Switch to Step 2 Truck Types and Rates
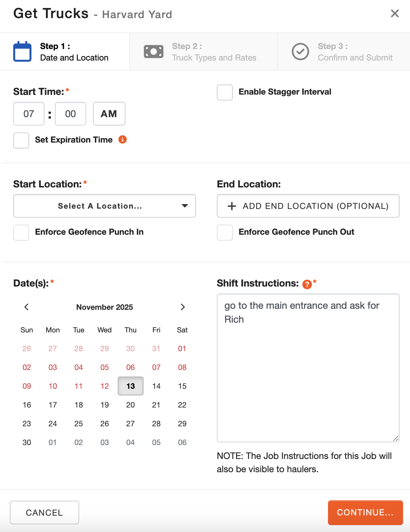This screenshot has width=410, height=532. coord(214,52)
